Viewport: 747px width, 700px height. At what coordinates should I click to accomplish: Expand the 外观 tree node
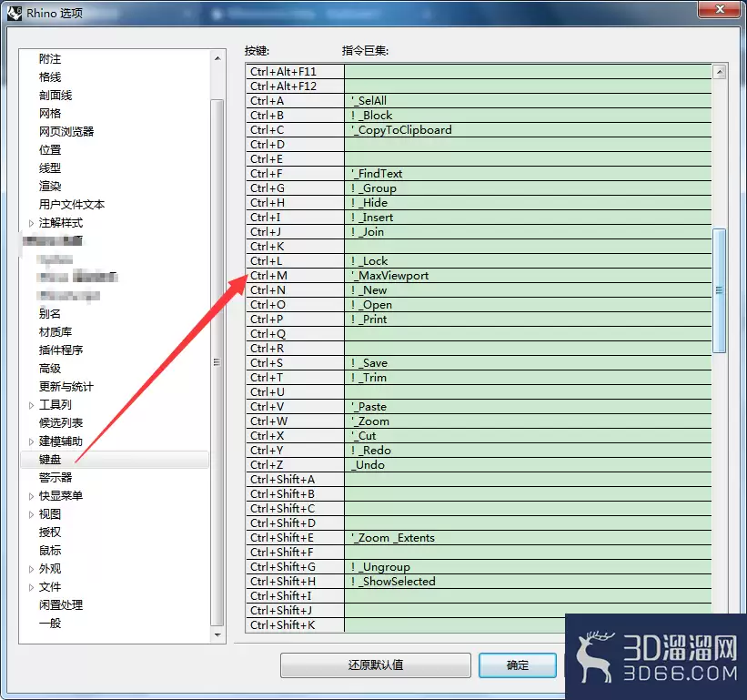(x=31, y=569)
